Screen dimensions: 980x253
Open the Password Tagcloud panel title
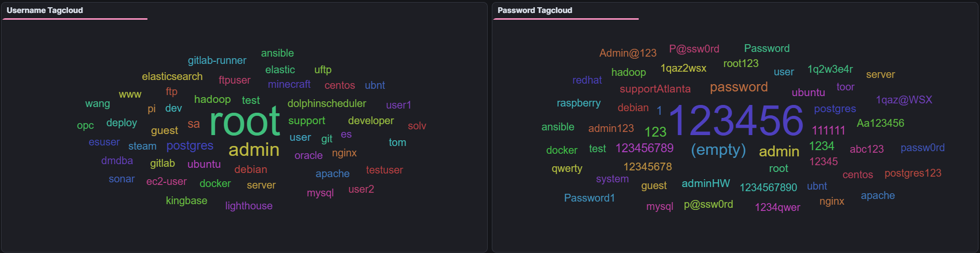534,10
